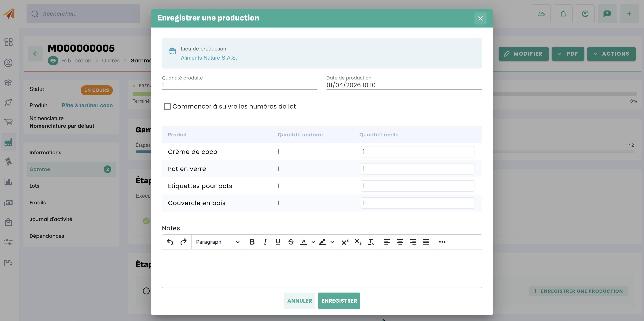Image resolution: width=644 pixels, height=321 pixels.
Task: Click the Bold formatting icon
Action: click(252, 242)
